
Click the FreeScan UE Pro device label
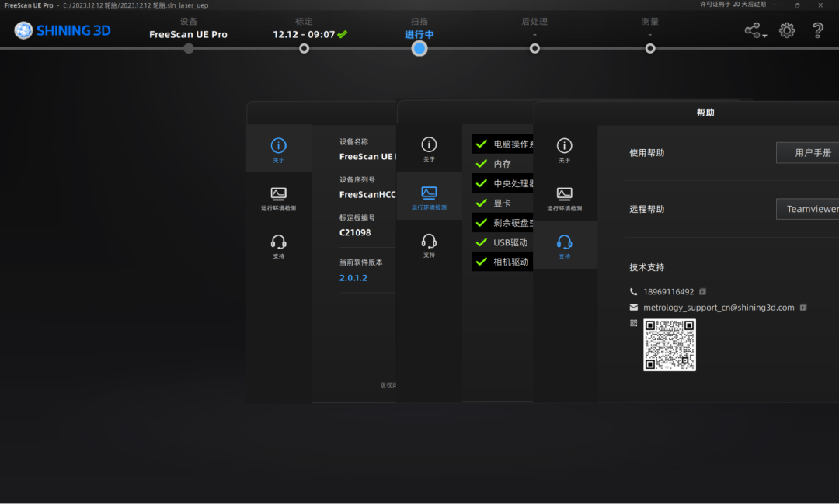tap(188, 34)
